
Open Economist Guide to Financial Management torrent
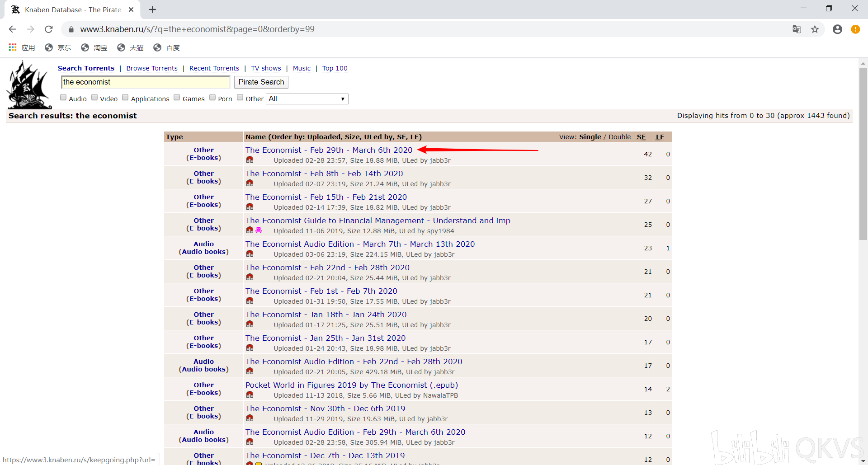tap(377, 221)
